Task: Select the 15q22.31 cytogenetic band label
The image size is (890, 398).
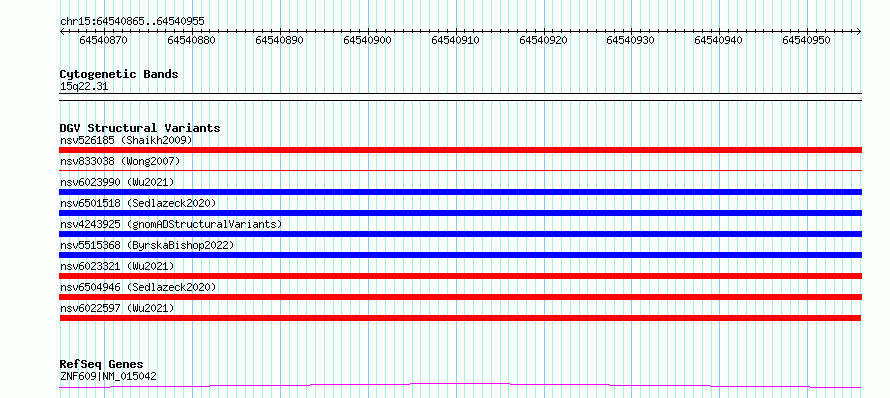Action: tap(84, 87)
